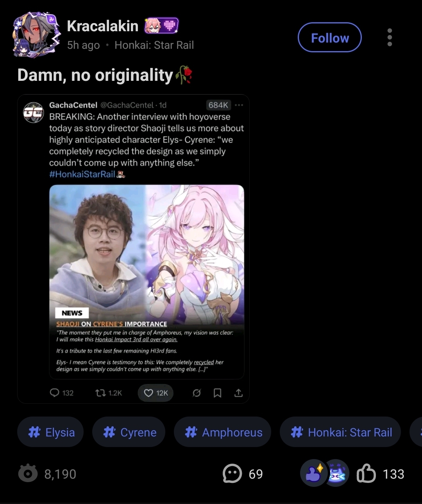Follow the user Kracalakin
The width and height of the screenshot is (422, 504).
(330, 37)
